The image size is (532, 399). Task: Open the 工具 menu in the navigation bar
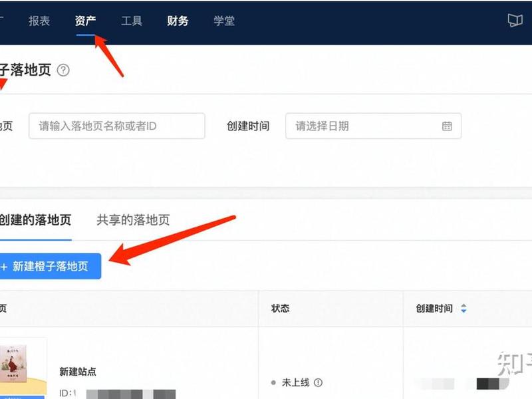[x=132, y=21]
